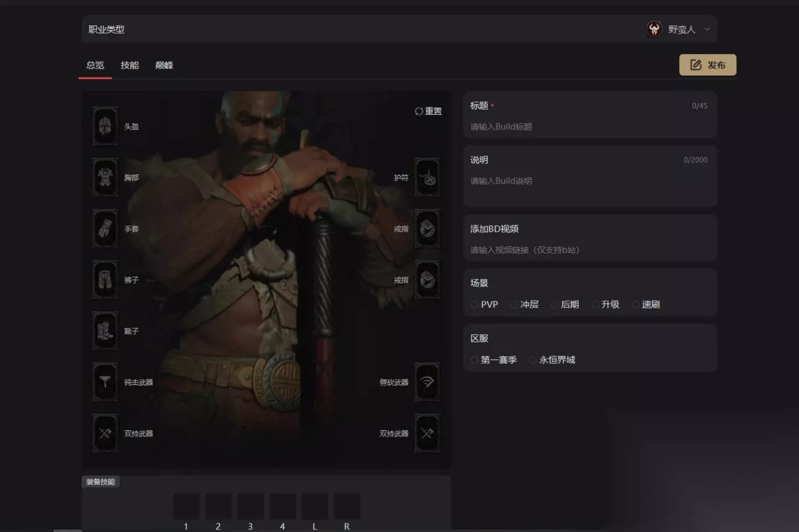
Task: Pick the 后期 scene radio button
Action: pyautogui.click(x=555, y=304)
